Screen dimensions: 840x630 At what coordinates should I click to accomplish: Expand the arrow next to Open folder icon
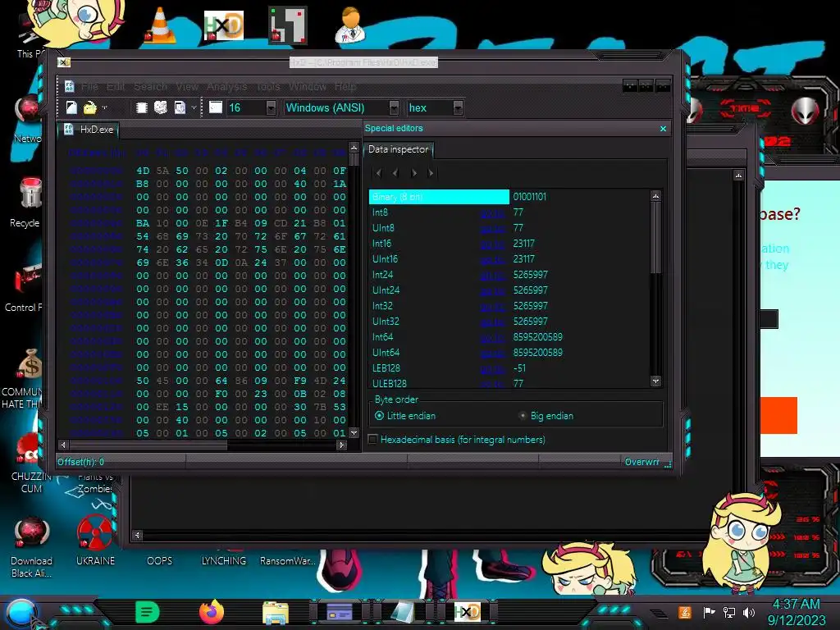click(x=104, y=107)
